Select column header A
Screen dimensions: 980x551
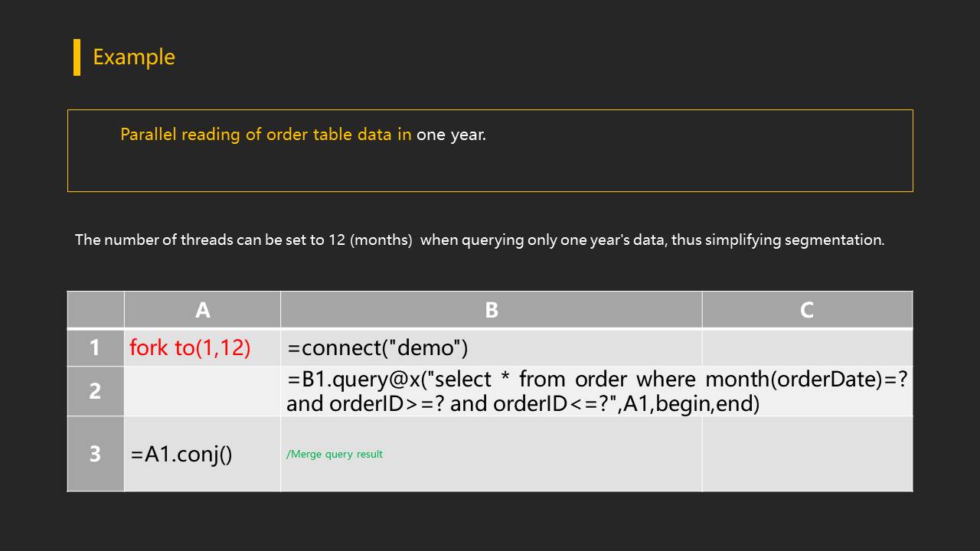pyautogui.click(x=202, y=310)
